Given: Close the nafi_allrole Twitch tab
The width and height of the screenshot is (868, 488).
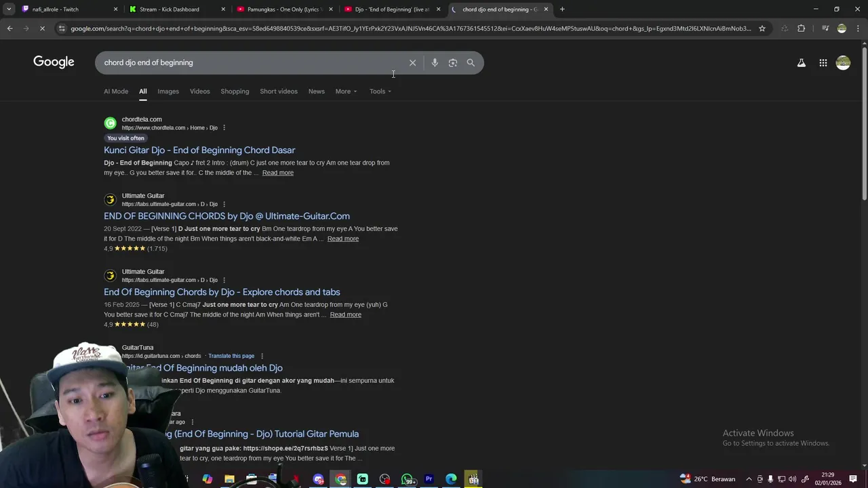Looking at the screenshot, I should pos(116,9).
